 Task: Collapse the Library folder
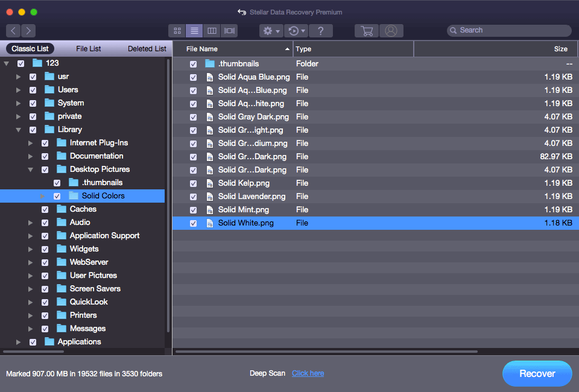(x=18, y=129)
